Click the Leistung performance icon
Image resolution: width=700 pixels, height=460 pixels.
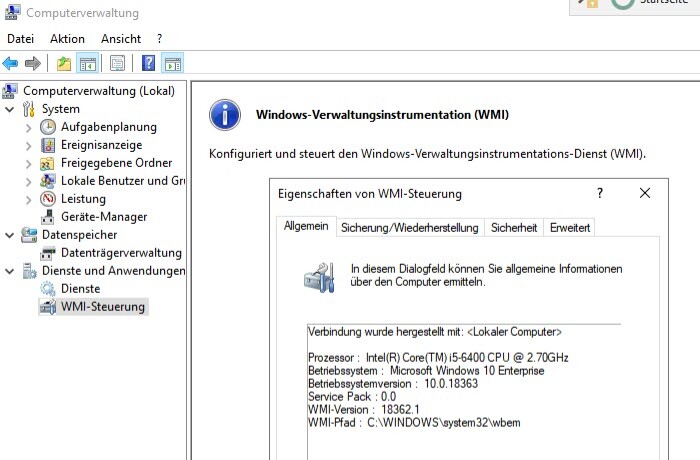point(48,199)
